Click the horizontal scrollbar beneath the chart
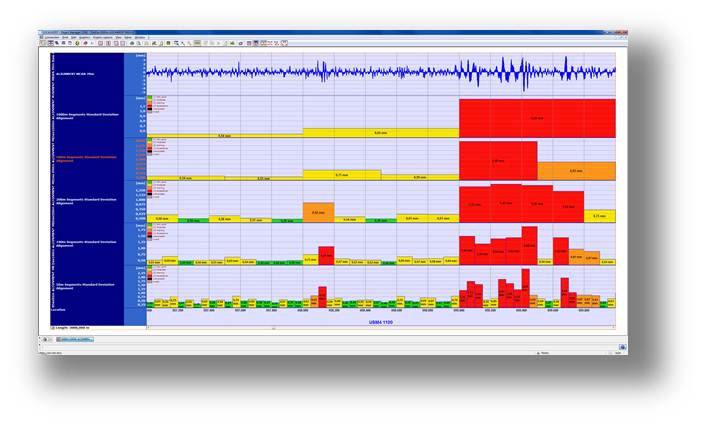This screenshot has width=704, height=425. point(380,328)
